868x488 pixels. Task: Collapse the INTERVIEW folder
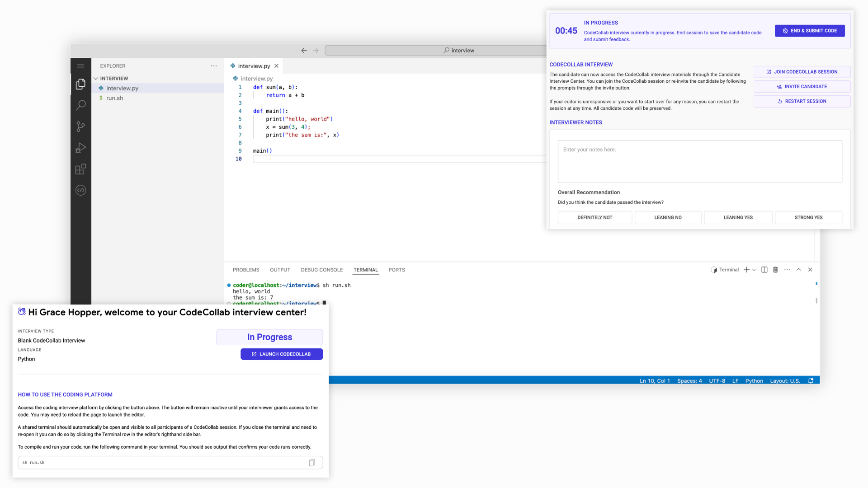pyautogui.click(x=96, y=78)
